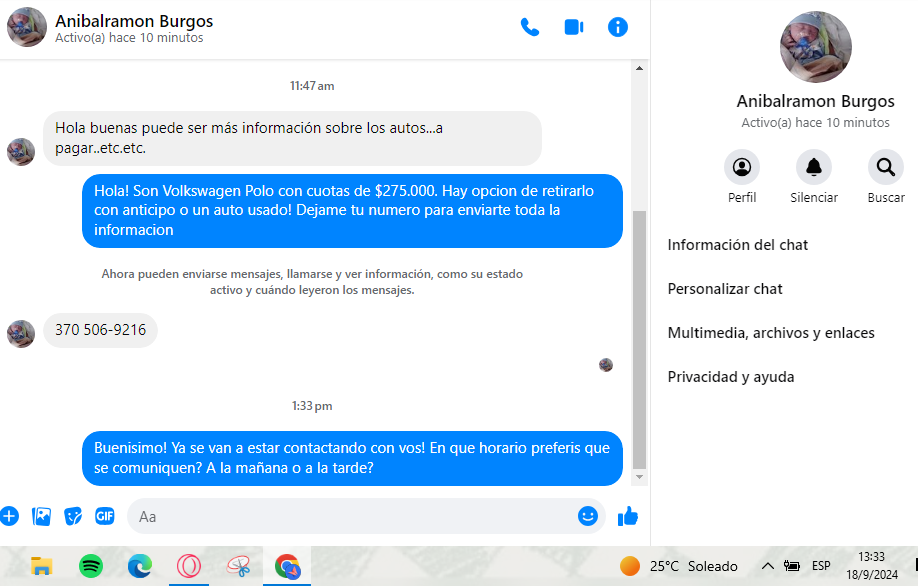The height and width of the screenshot is (586, 918).
Task: Open the sticker picker icon
Action: (x=73, y=516)
